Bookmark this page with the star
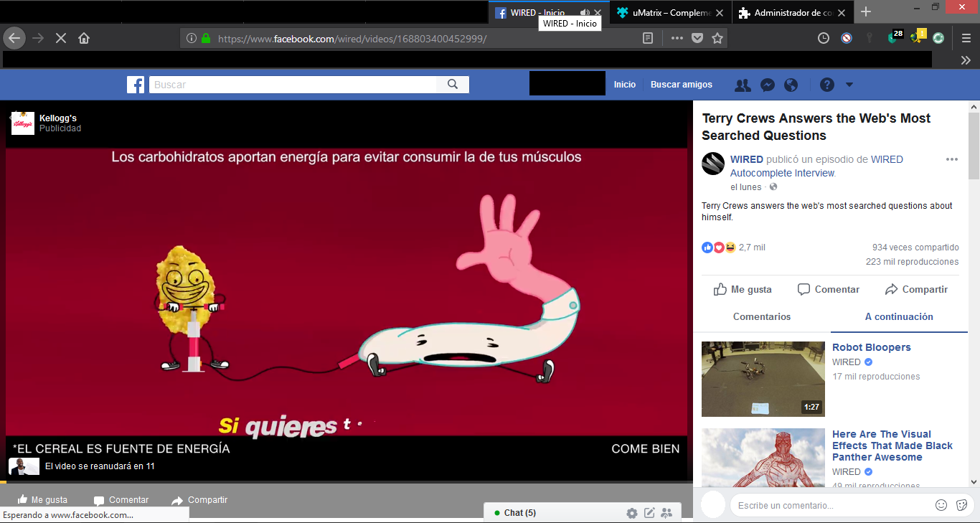Image resolution: width=980 pixels, height=523 pixels. coord(717,39)
